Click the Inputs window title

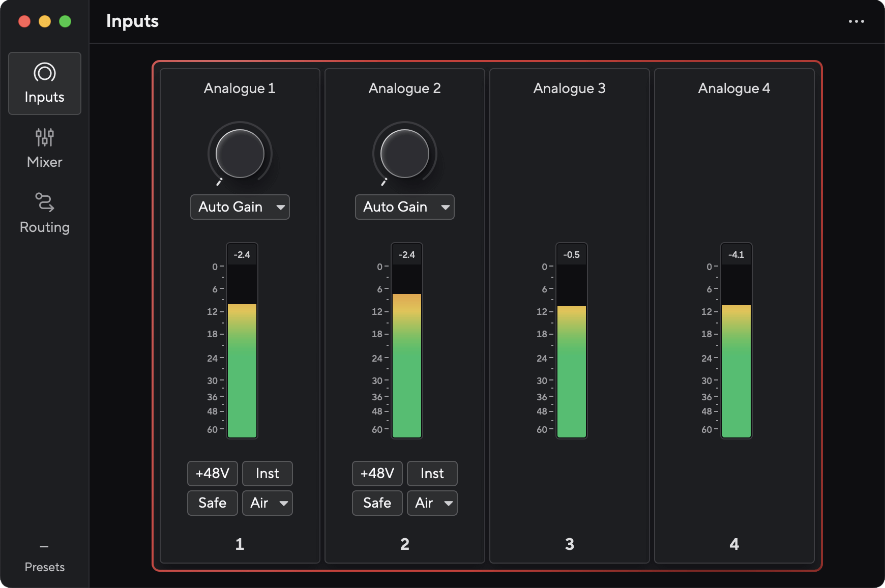point(132,21)
